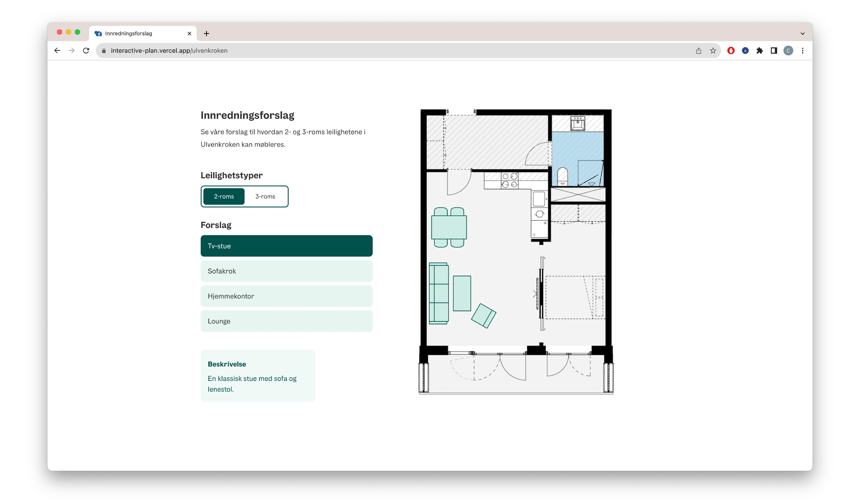Switch to the 3-roms apartment type
Screen dimensions: 860x504
coord(265,196)
